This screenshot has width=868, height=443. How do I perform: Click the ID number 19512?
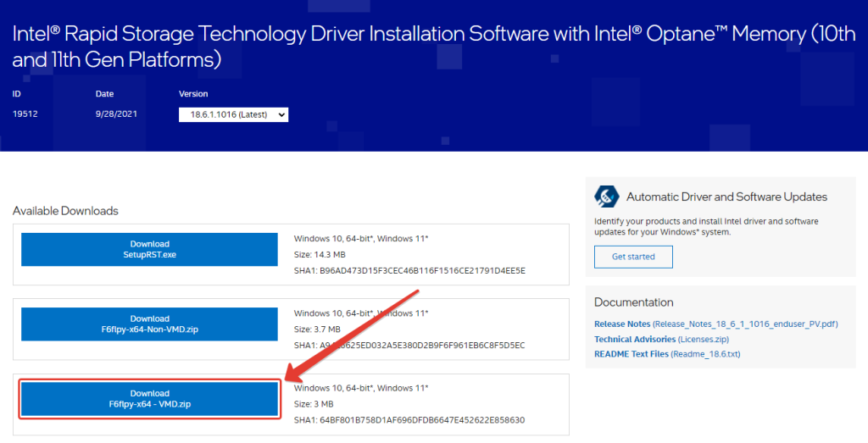(25, 114)
